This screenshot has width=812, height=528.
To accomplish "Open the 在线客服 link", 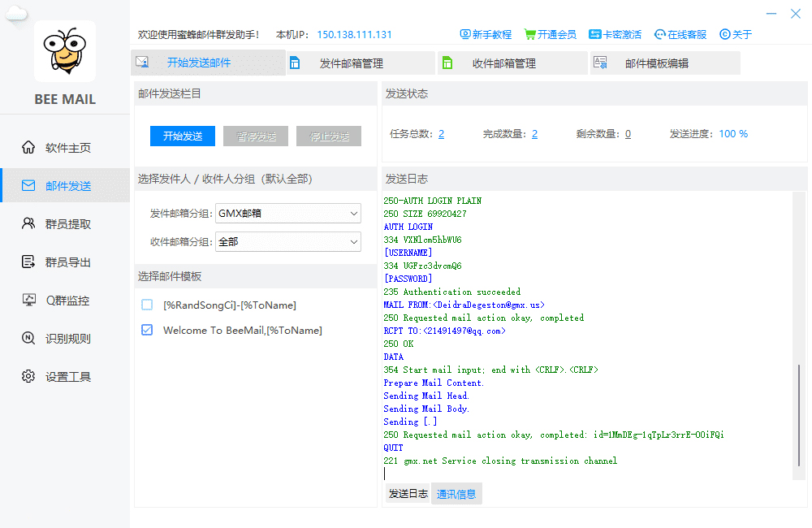I will coord(680,34).
